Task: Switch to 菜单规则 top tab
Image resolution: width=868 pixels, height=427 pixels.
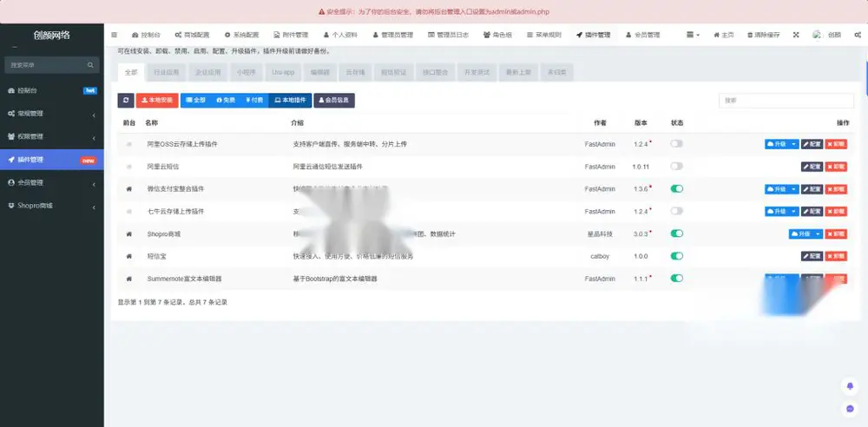Action: (544, 35)
